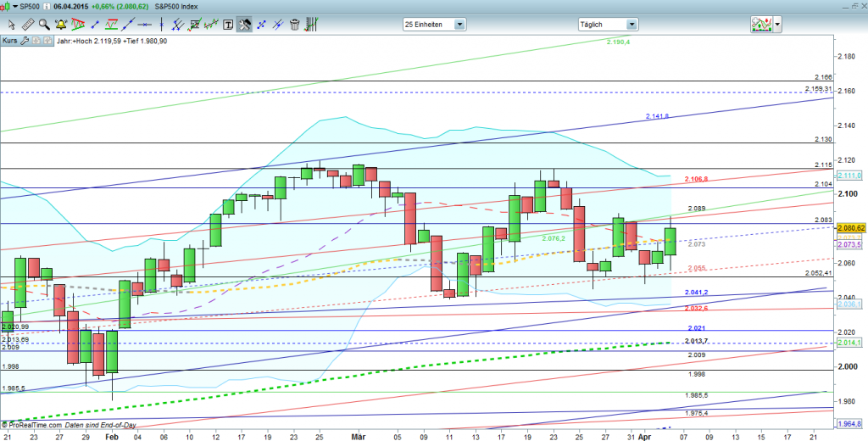Viewport: 868px width, 441px height.
Task: Click the add indicator chart icon
Action: pyautogui.click(x=762, y=25)
